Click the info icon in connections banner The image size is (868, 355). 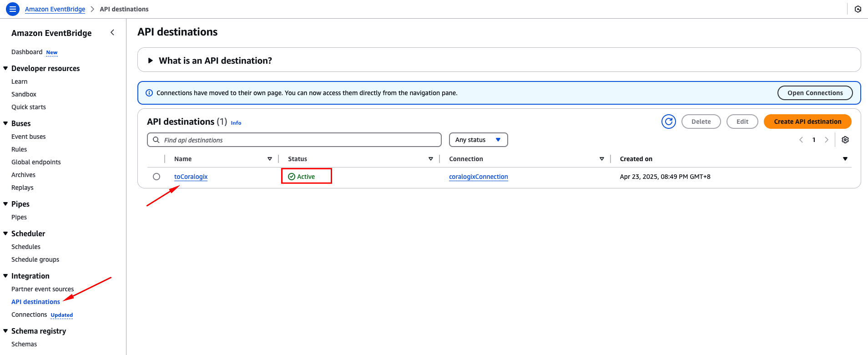[x=149, y=93]
